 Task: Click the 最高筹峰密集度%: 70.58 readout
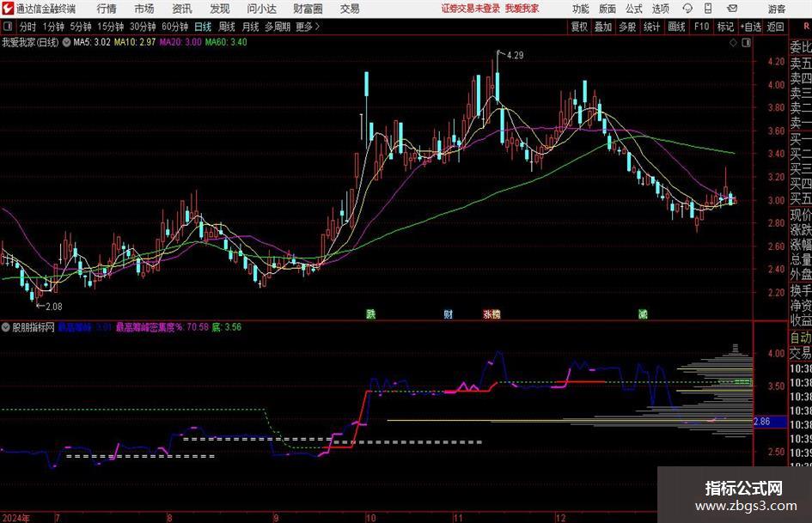162,327
